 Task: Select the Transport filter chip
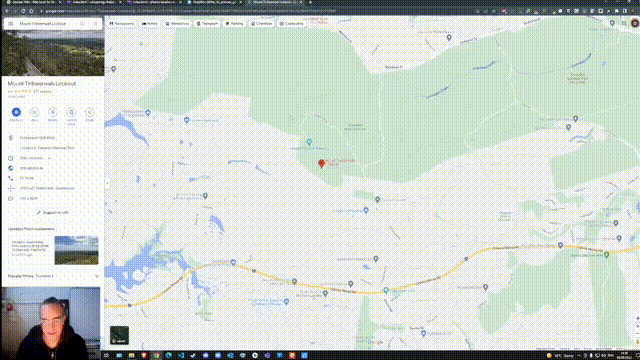click(207, 24)
